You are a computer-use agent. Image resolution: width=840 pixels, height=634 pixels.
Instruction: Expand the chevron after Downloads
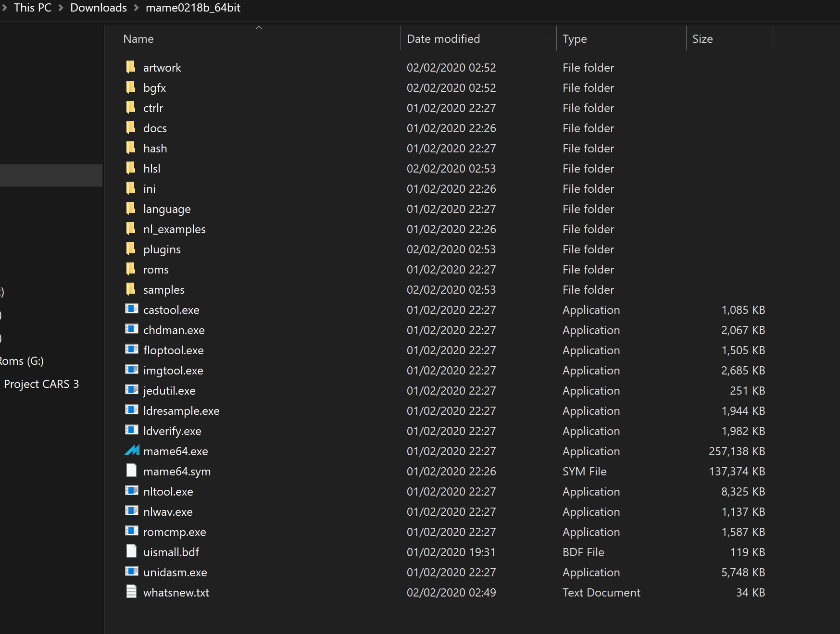point(137,8)
